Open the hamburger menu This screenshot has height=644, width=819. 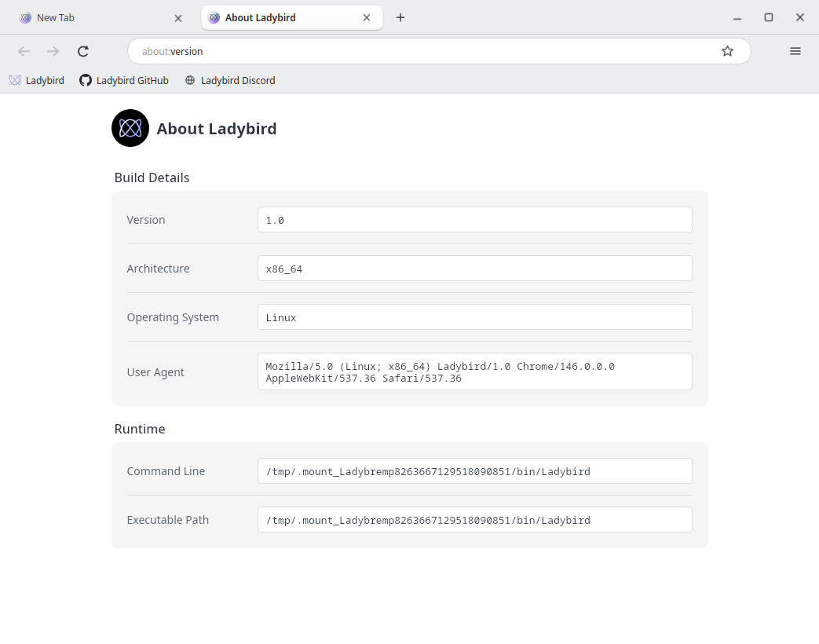pos(795,51)
